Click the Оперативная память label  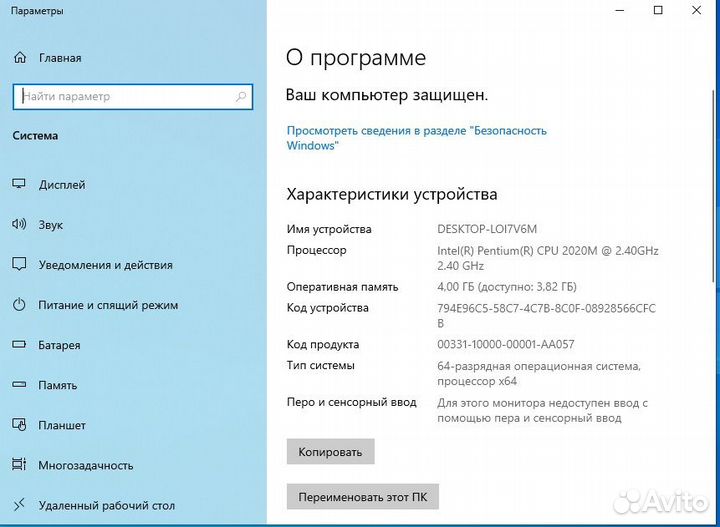click(x=342, y=287)
